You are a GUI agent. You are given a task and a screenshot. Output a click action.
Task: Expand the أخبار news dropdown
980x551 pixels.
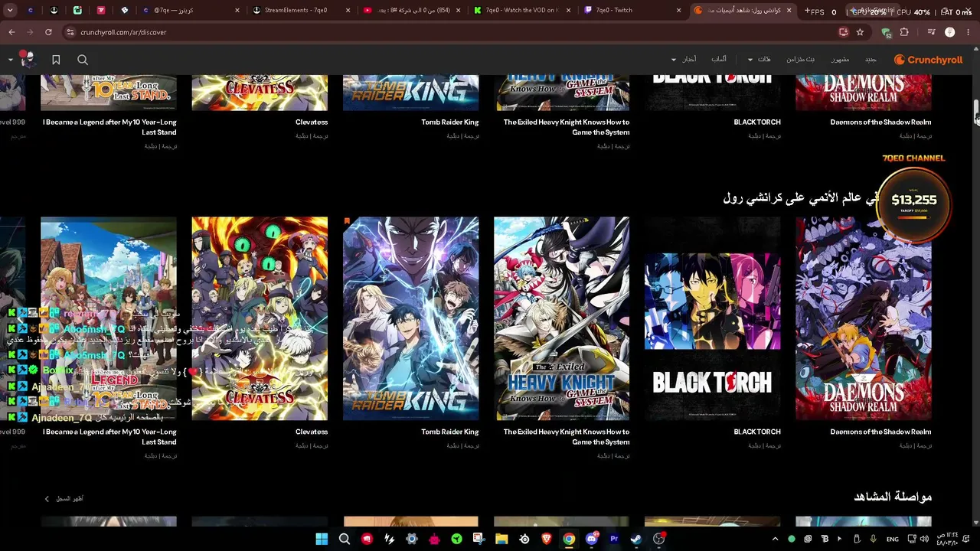pyautogui.click(x=684, y=60)
